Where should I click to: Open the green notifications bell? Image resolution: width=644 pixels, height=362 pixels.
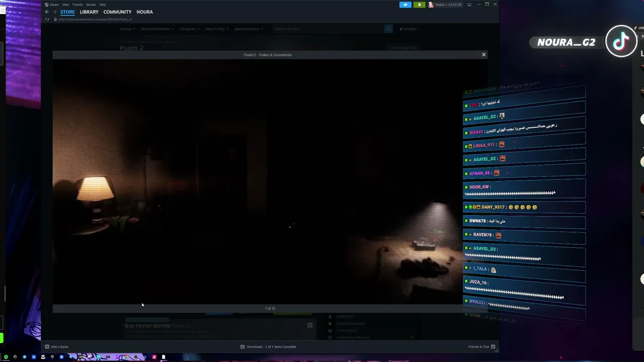(x=419, y=5)
